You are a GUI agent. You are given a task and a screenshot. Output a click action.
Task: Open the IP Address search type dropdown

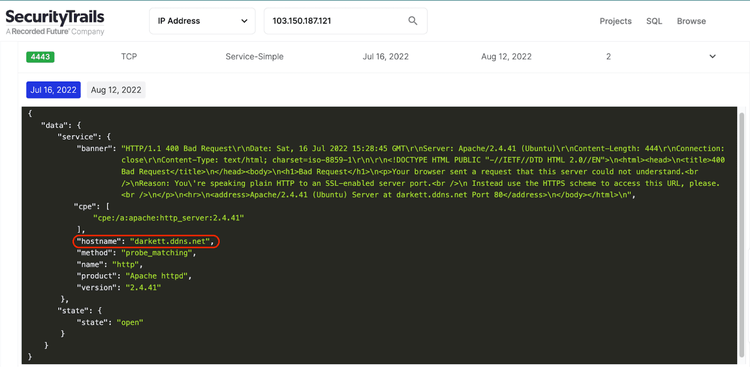202,21
